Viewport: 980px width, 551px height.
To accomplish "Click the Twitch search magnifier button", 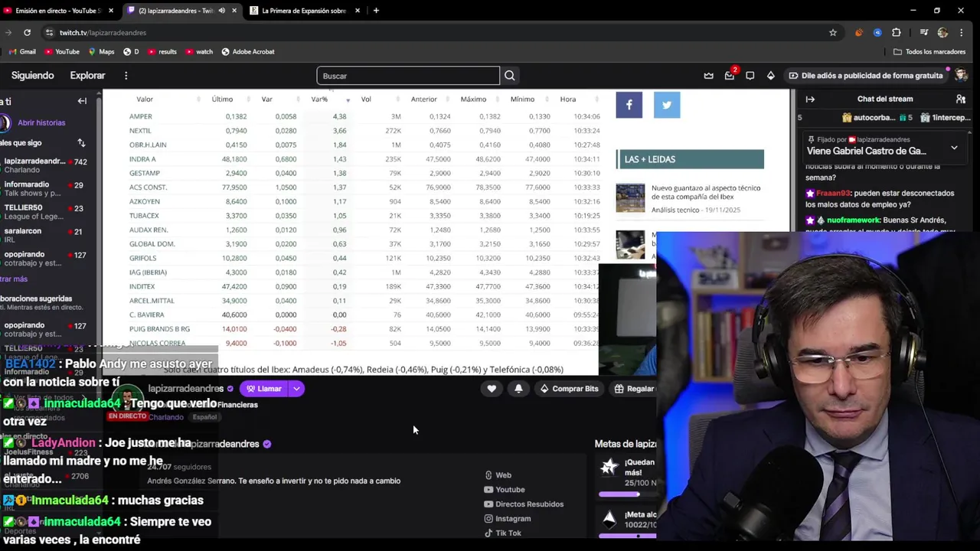I will [x=510, y=76].
